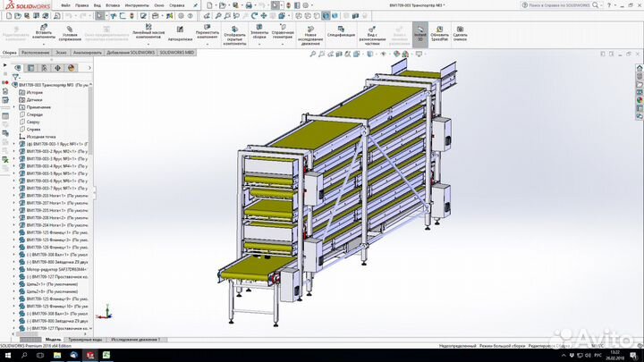Screen dimensions: 644x362
Task: Select the Исходная точка origin item
Action: pyautogui.click(x=38, y=137)
